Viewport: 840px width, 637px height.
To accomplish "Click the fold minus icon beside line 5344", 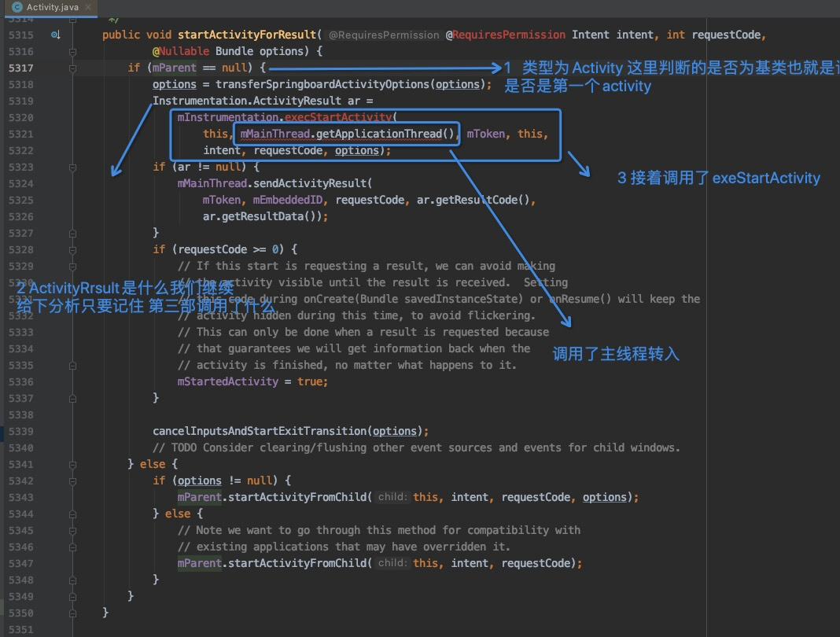I will tap(73, 514).
